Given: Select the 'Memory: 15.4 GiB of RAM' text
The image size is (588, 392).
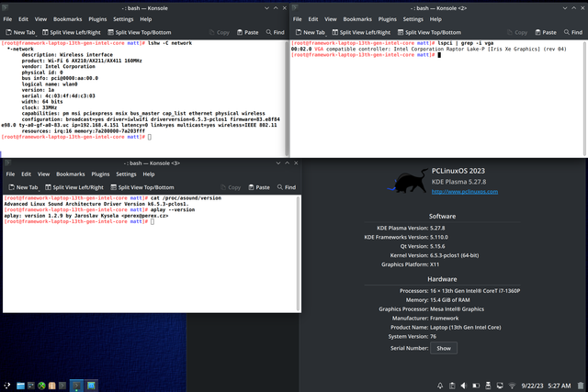Looking at the screenshot, I should (437, 300).
